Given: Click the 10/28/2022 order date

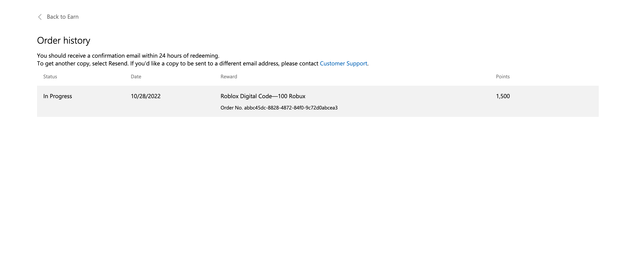Looking at the screenshot, I should (x=145, y=96).
